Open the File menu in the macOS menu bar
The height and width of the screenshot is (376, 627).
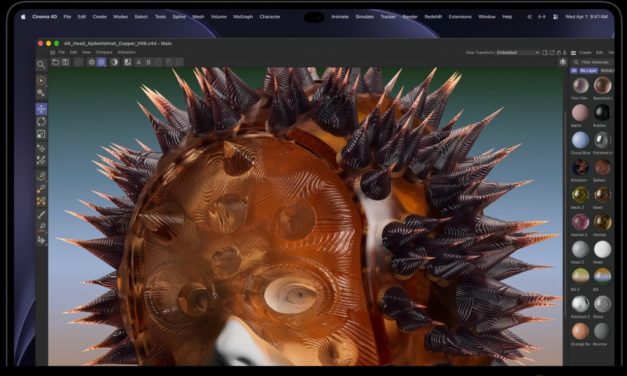(x=67, y=17)
